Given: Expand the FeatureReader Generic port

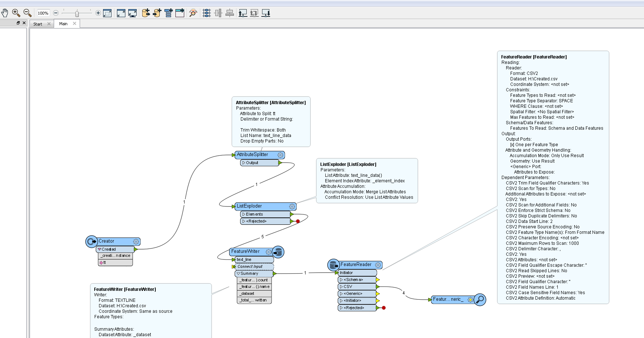Looking at the screenshot, I should coord(341,294).
